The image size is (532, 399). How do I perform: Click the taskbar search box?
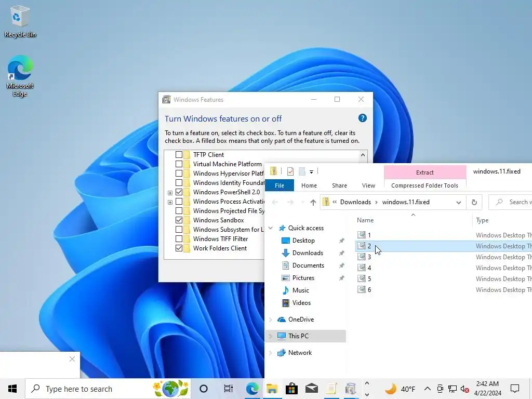pyautogui.click(x=108, y=389)
